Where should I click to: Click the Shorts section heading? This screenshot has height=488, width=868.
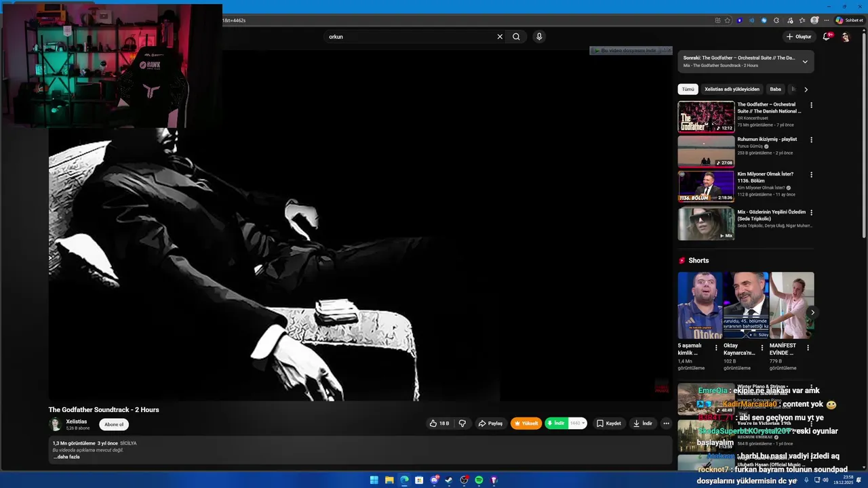point(698,260)
